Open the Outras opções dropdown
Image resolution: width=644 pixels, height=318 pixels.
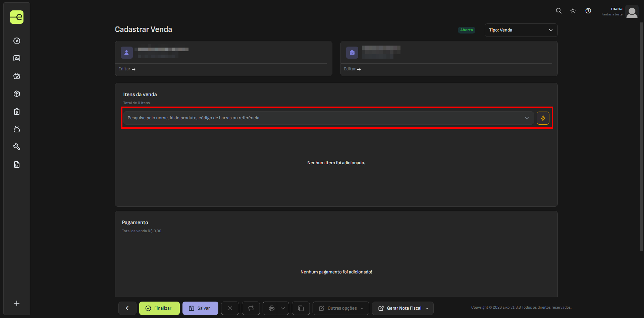pos(341,308)
